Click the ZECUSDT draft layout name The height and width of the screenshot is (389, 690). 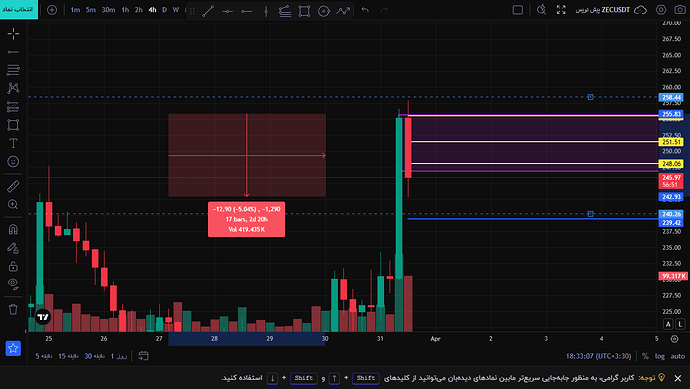pos(602,10)
